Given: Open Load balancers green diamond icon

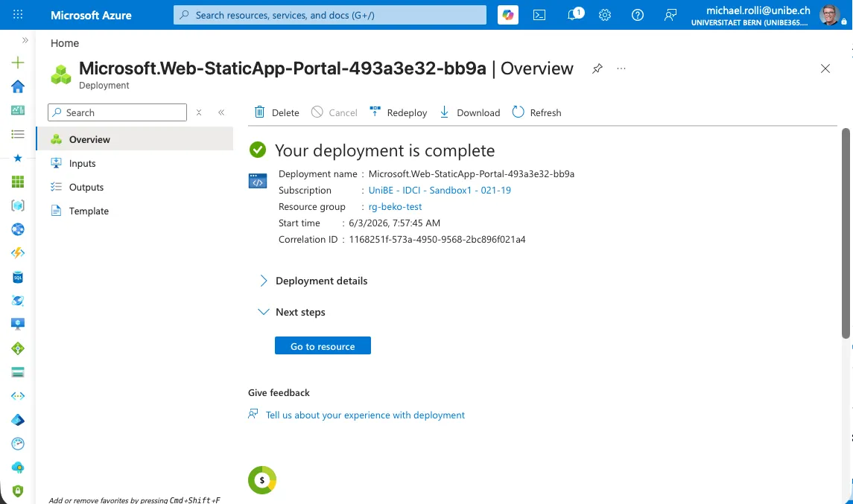Looking at the screenshot, I should tap(17, 348).
